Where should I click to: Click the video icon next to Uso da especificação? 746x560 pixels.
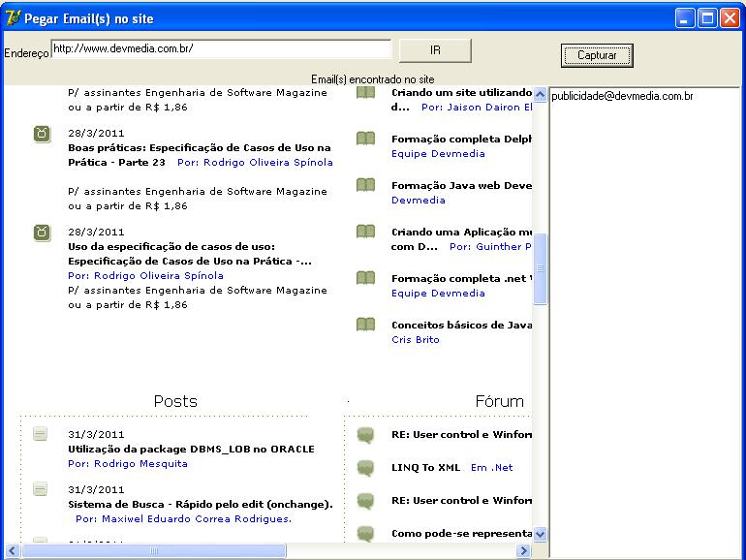coord(42,232)
